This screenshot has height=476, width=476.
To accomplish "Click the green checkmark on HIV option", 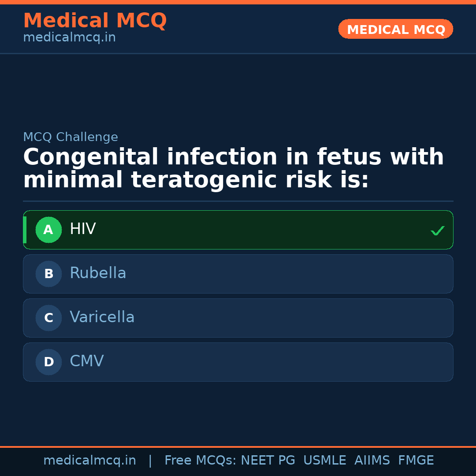I will [x=437, y=231].
